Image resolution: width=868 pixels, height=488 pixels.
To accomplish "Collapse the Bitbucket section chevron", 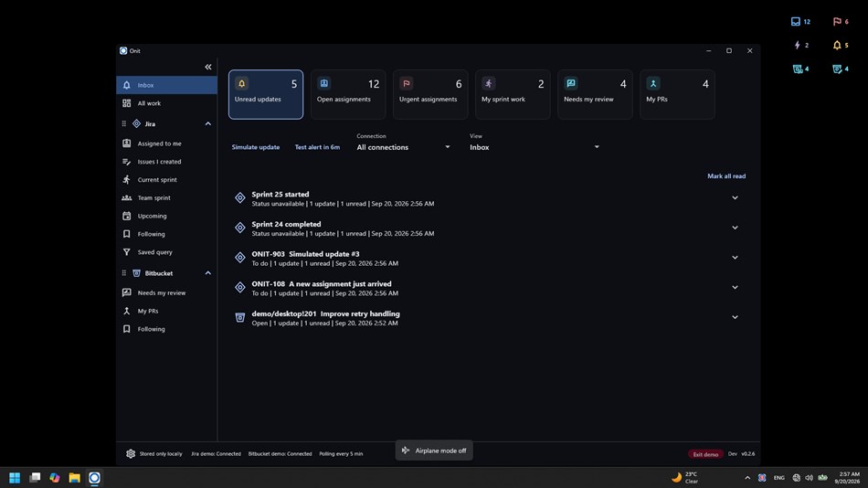I will pyautogui.click(x=208, y=273).
